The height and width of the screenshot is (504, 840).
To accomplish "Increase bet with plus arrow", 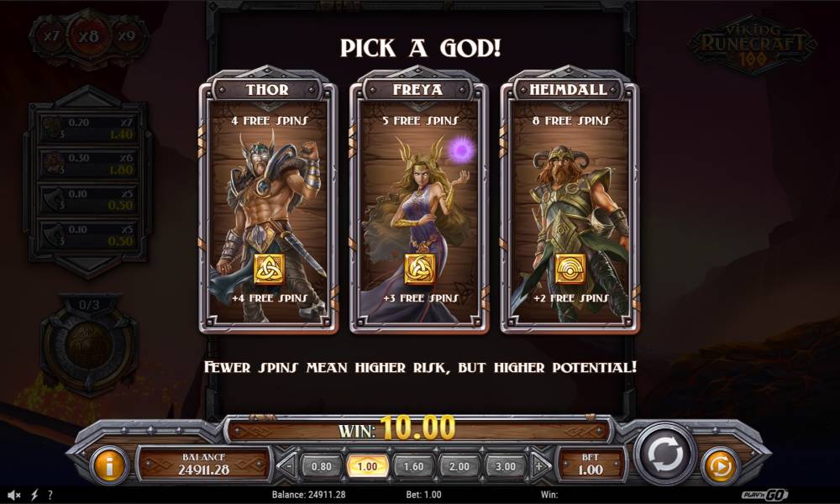I will coord(540,466).
